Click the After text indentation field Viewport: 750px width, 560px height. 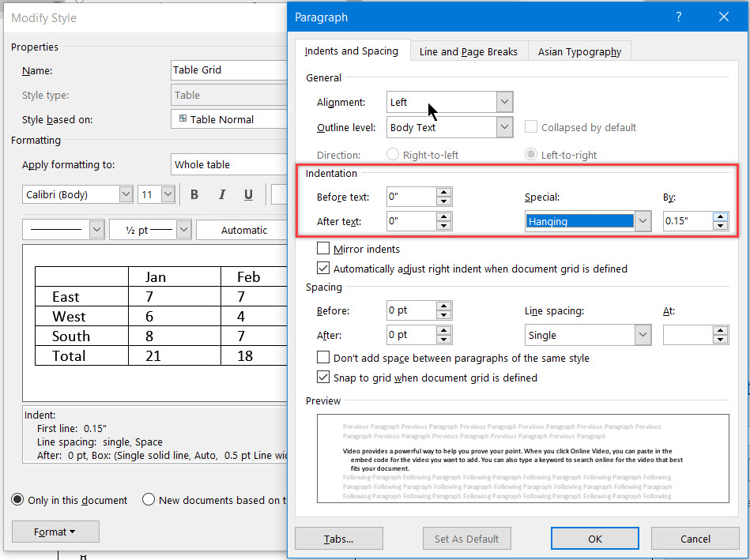click(411, 221)
